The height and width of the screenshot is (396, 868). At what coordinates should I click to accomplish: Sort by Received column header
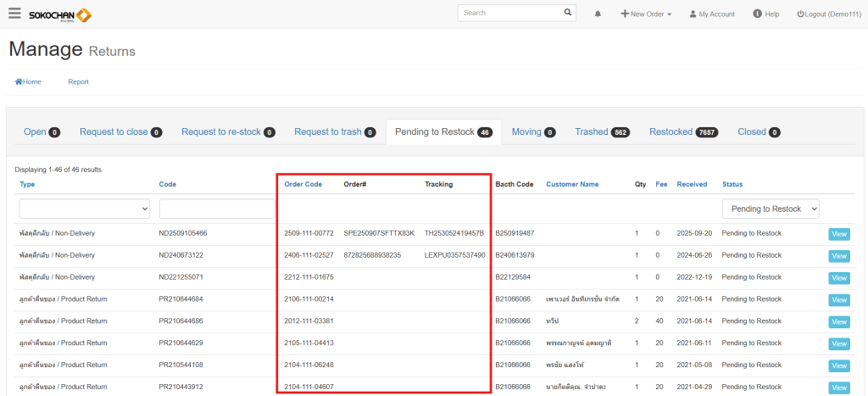click(692, 184)
